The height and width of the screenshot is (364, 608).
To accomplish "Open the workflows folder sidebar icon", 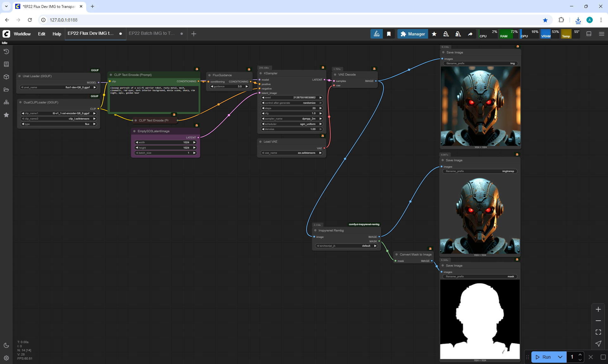I will [6, 89].
